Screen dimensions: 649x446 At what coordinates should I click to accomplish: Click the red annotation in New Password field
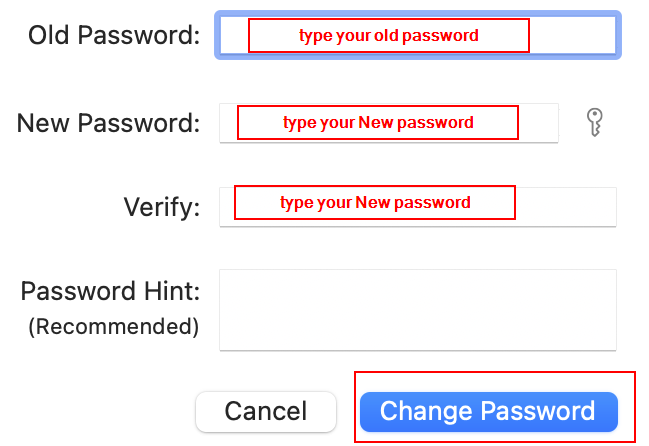click(x=377, y=123)
